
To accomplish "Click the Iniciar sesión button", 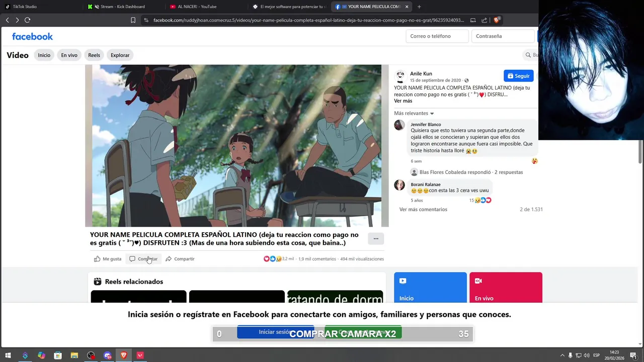I will tap(275, 332).
